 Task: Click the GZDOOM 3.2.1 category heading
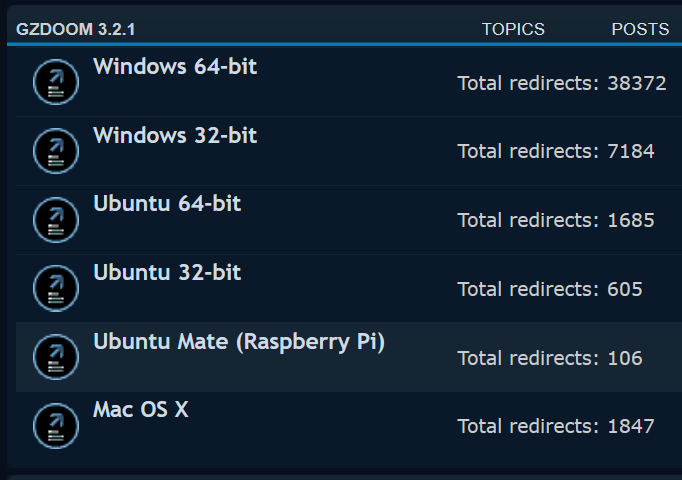click(76, 30)
